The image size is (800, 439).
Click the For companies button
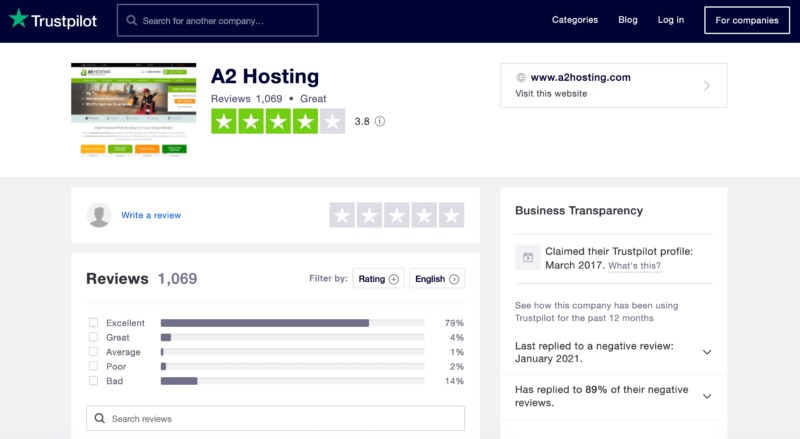tap(747, 20)
